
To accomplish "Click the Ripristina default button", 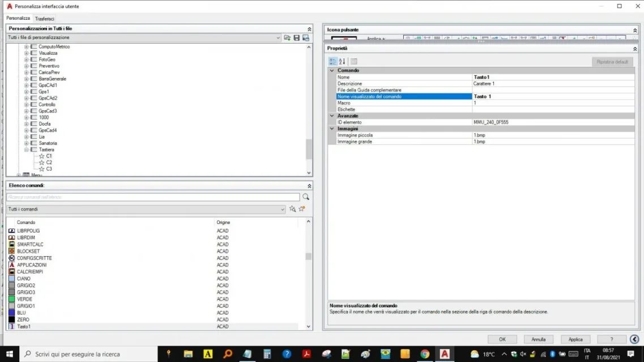I will tap(612, 62).
